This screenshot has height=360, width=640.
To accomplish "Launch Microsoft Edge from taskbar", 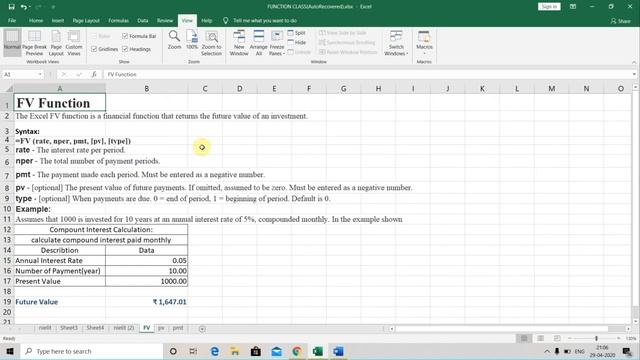I will tap(214, 351).
